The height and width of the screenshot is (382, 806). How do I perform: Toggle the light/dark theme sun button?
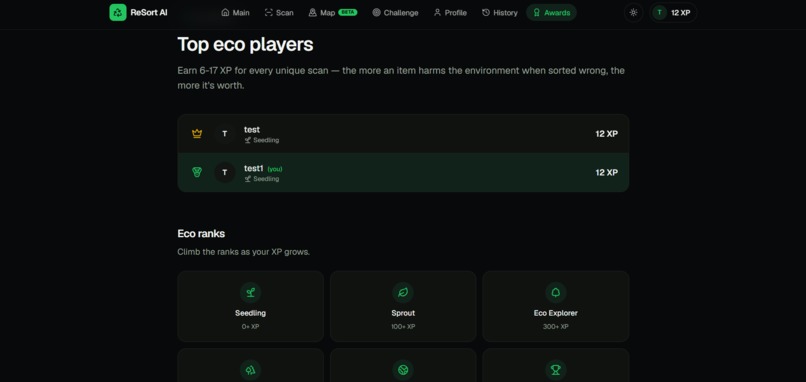click(633, 12)
